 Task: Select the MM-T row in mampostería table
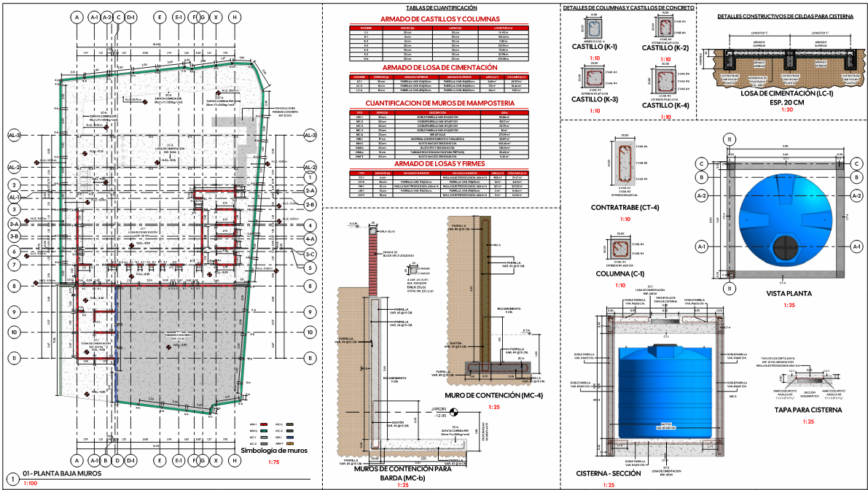point(439,157)
